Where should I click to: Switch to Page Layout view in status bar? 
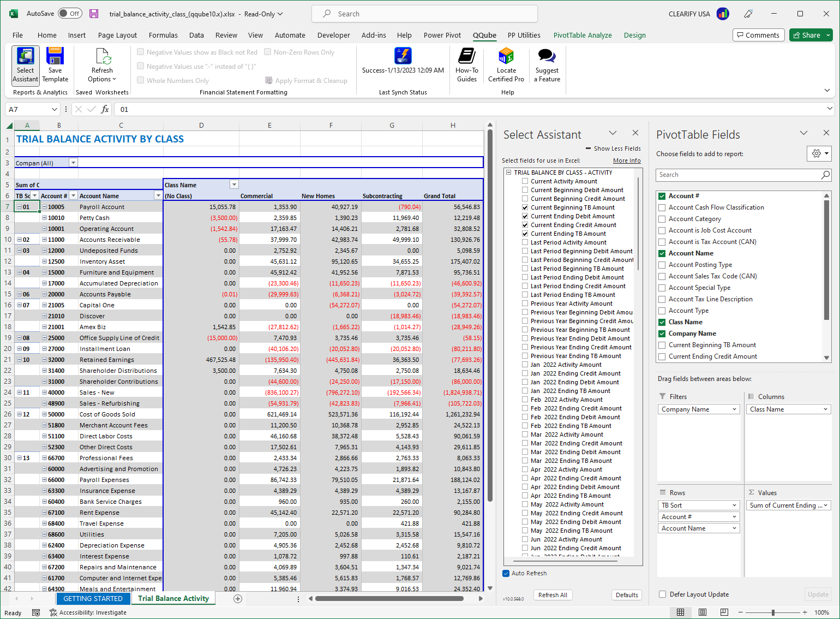coord(703,612)
